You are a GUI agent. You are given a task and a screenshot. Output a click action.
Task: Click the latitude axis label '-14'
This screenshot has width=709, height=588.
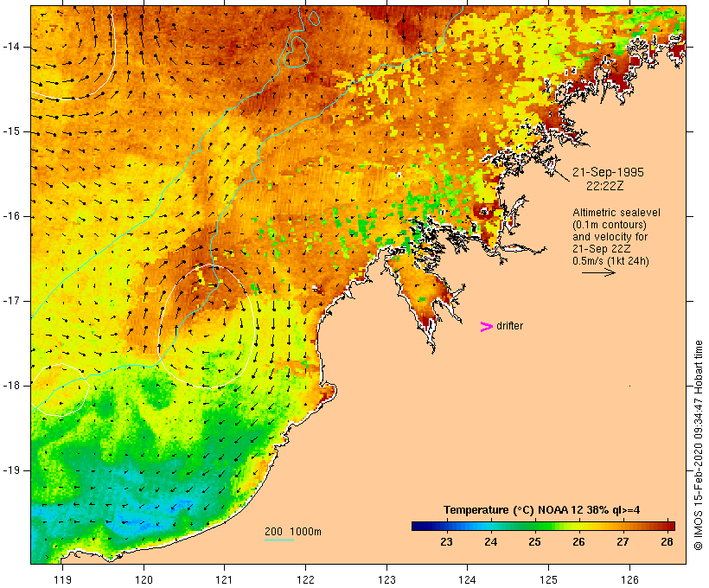click(x=11, y=47)
